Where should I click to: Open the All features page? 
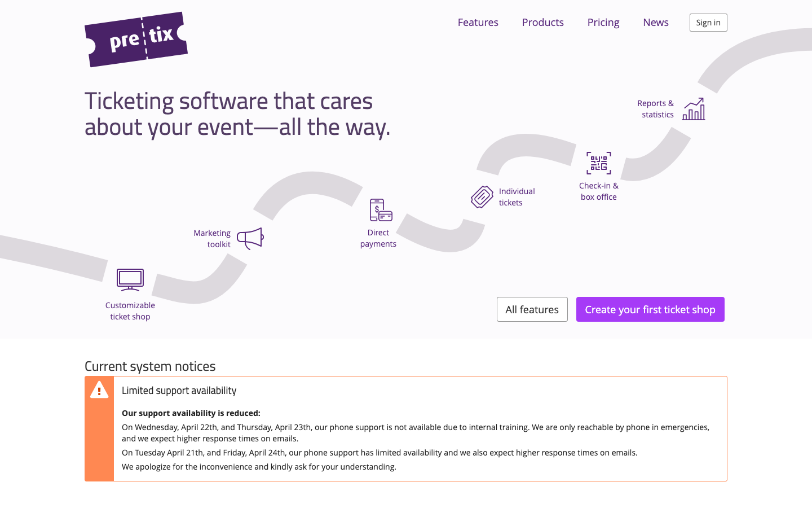tap(532, 309)
